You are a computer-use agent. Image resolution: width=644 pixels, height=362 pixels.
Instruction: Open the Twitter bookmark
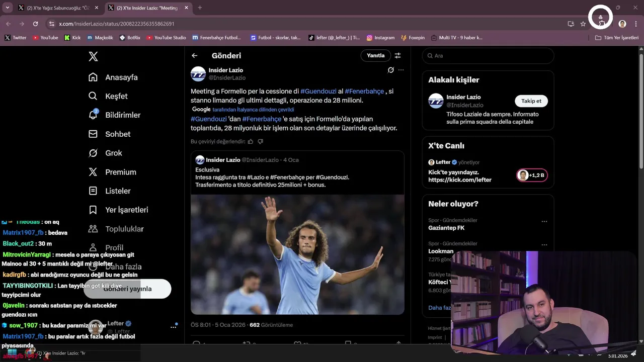coord(16,38)
